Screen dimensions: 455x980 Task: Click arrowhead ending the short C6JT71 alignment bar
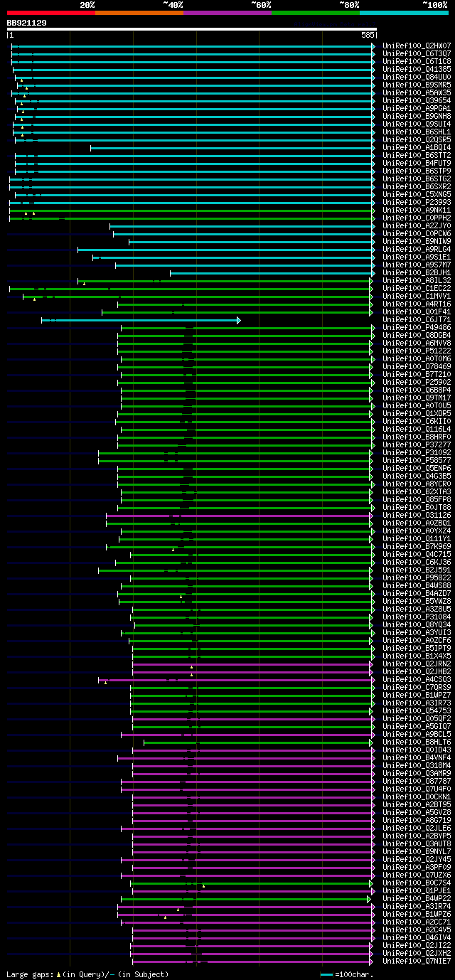tap(239, 320)
